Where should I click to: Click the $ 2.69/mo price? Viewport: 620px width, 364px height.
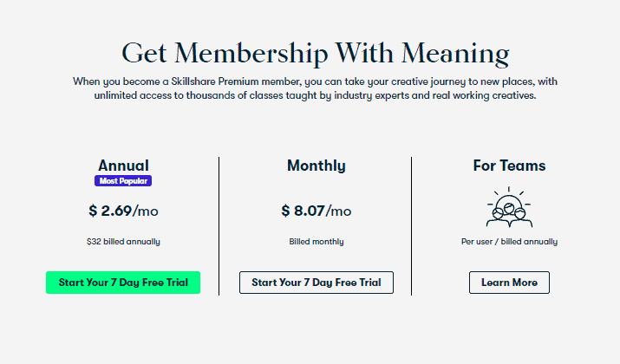[x=123, y=211]
